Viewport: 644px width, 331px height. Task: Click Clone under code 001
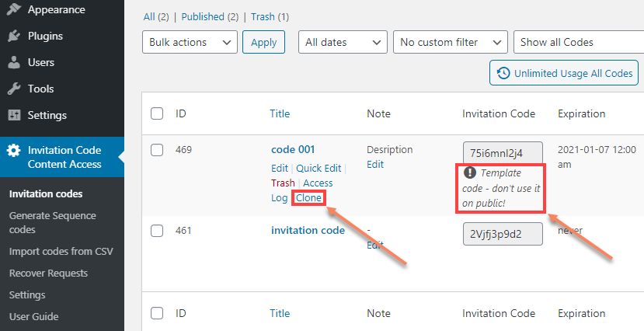click(x=308, y=198)
